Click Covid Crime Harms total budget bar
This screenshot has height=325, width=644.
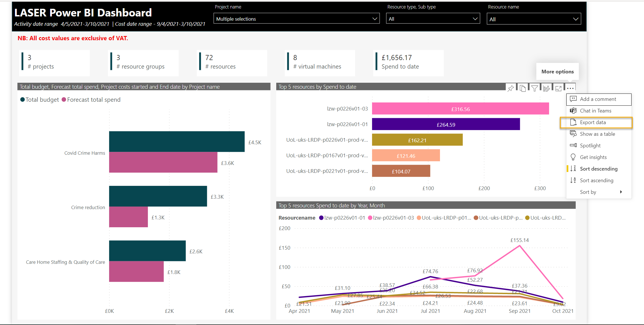pyautogui.click(x=177, y=141)
